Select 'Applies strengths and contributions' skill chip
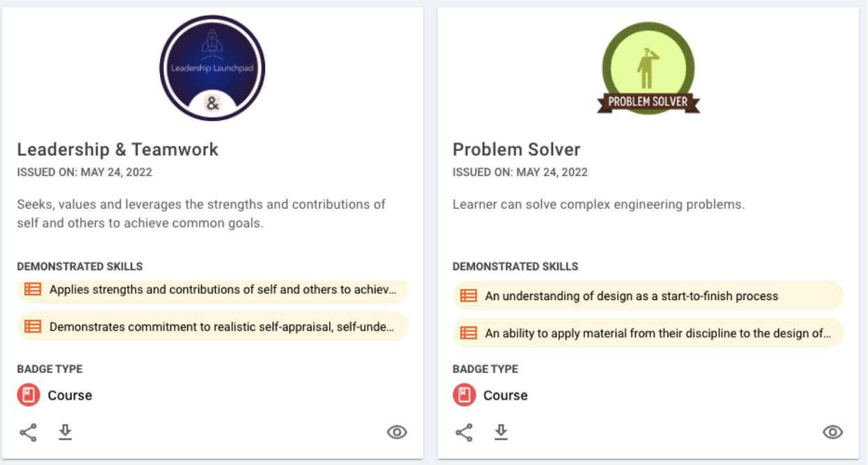868x465 pixels. click(x=212, y=290)
